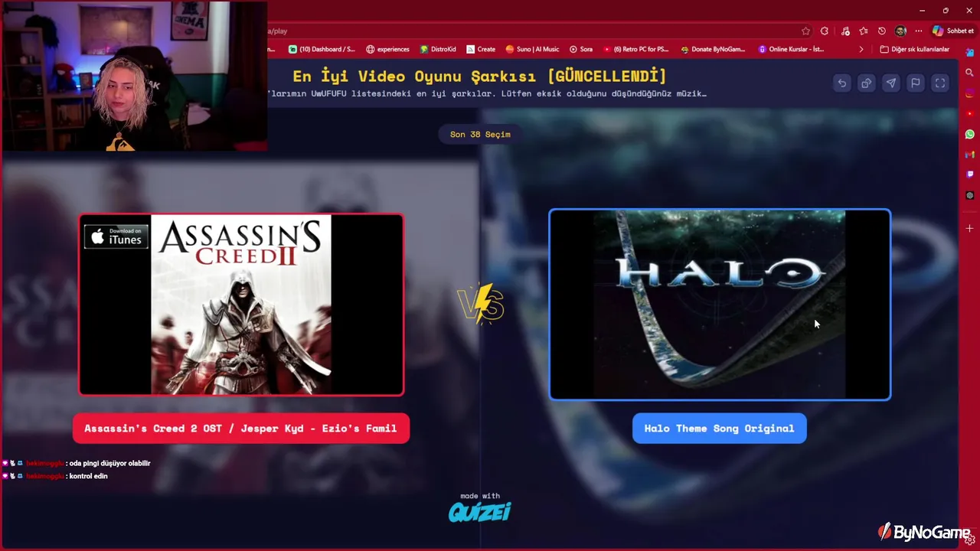
Task: Add a sidebar app with plus icon
Action: click(969, 228)
